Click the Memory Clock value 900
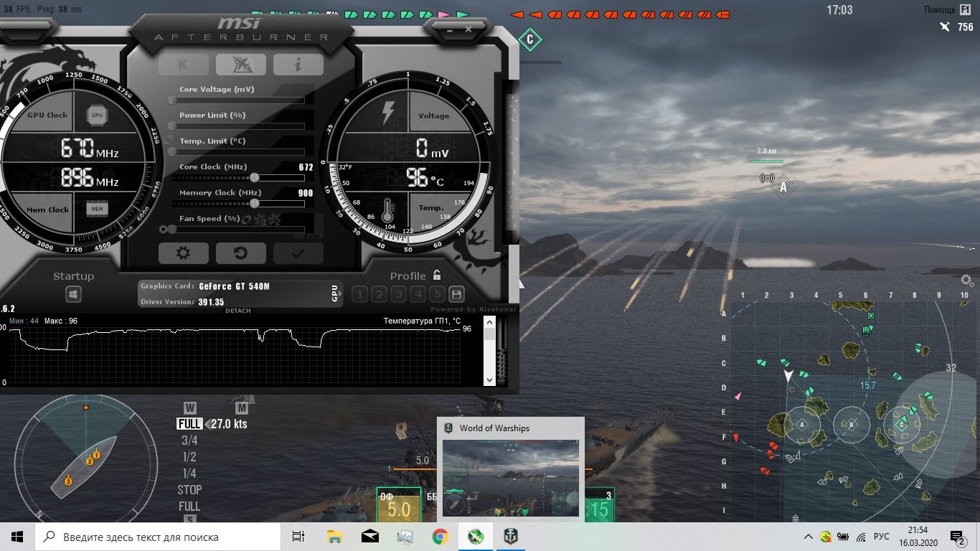The width and height of the screenshot is (980, 551). pos(306,193)
